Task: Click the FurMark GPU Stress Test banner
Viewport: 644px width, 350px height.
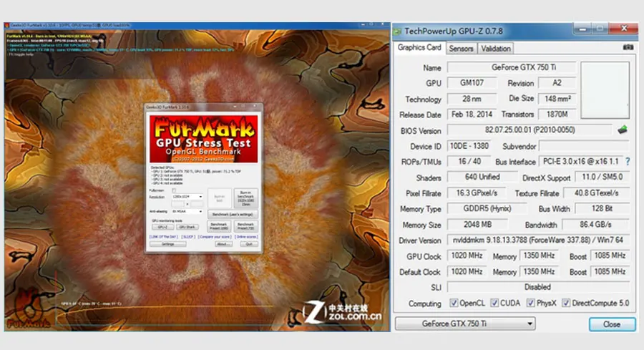Action: 204,139
